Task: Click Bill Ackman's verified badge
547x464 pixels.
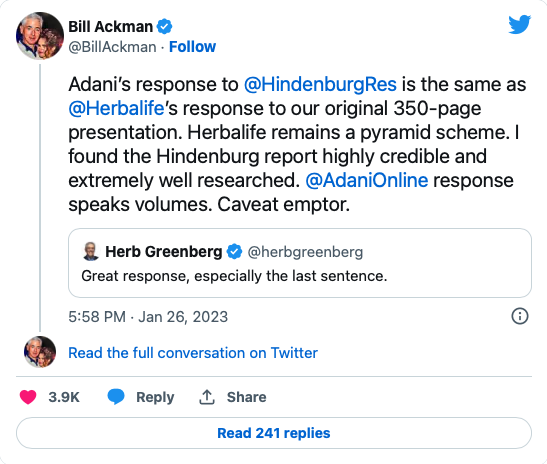Action: [x=164, y=27]
